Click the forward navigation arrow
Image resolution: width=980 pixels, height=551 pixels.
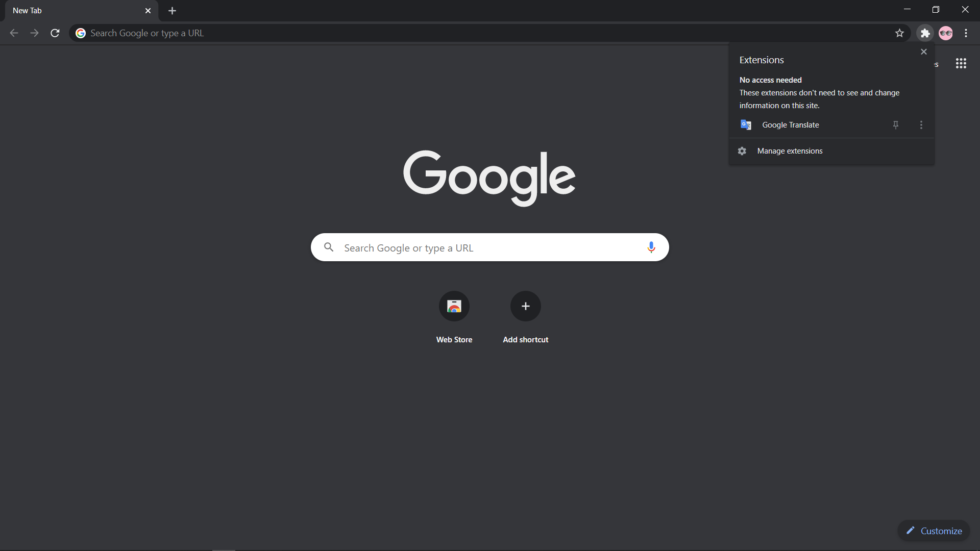coord(34,33)
